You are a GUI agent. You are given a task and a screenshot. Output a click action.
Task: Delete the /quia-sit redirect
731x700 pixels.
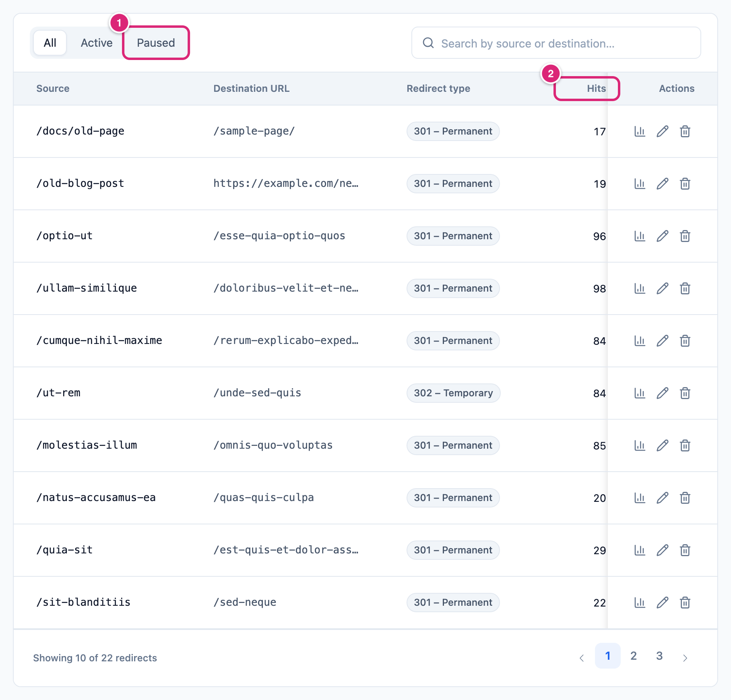pyautogui.click(x=685, y=550)
